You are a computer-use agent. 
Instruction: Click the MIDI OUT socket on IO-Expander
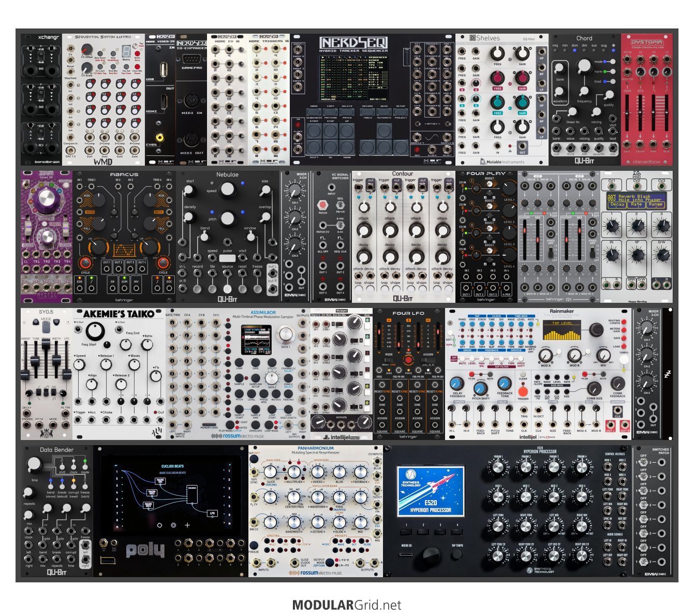191,140
